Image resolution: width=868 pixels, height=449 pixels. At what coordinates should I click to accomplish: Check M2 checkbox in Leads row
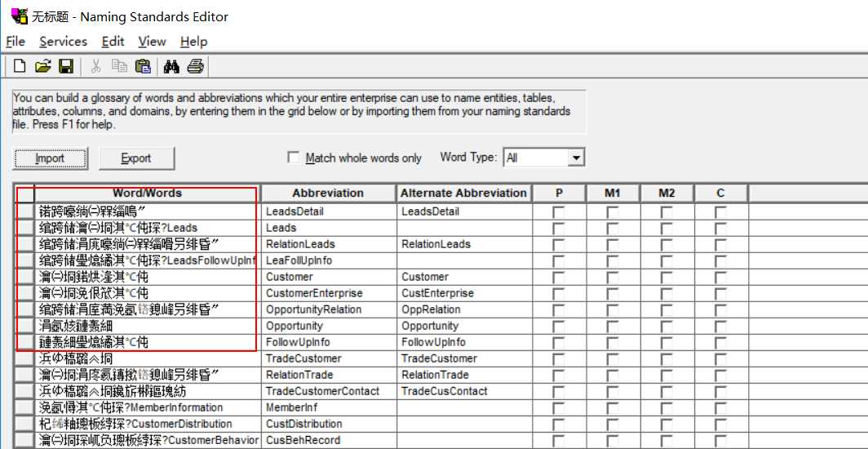[x=666, y=228]
